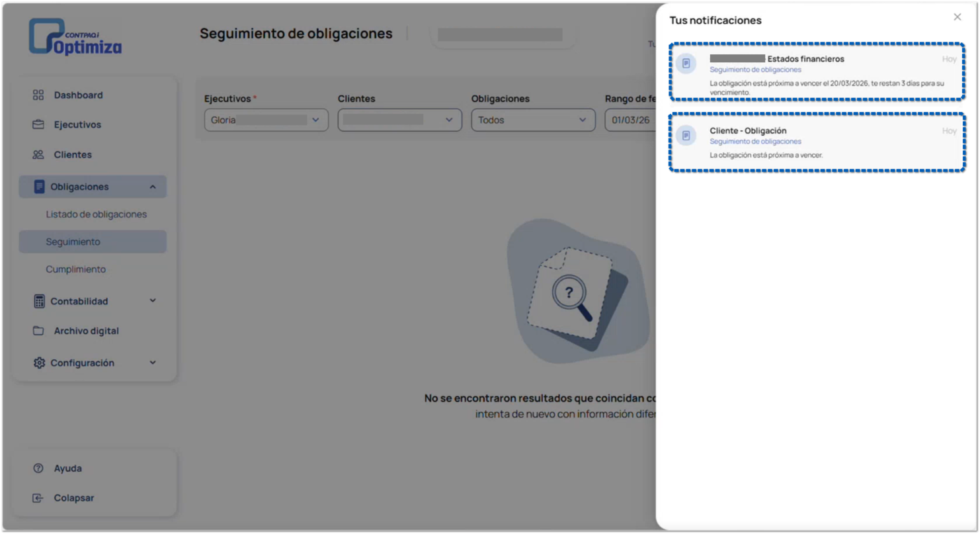Click the Cliente - Obligación notification title

click(x=748, y=130)
